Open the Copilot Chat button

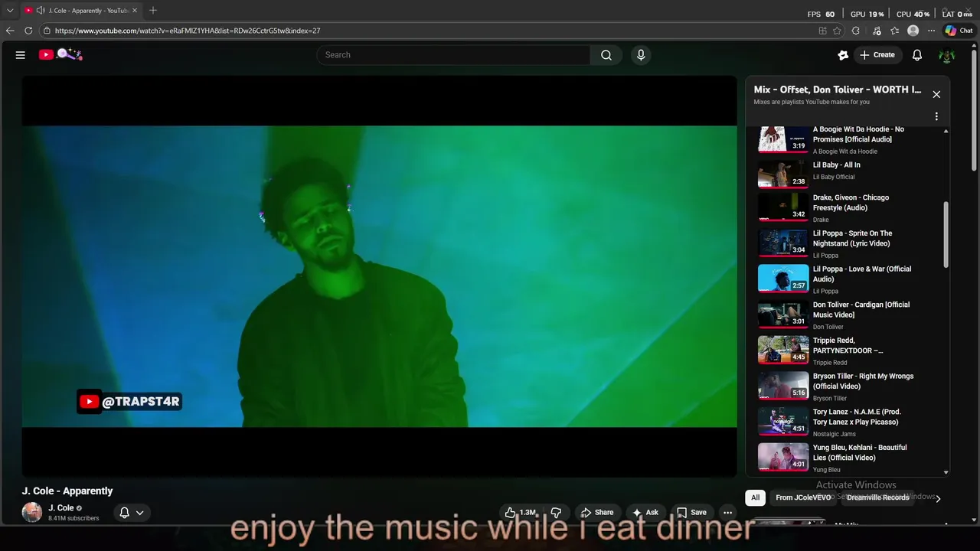[959, 31]
